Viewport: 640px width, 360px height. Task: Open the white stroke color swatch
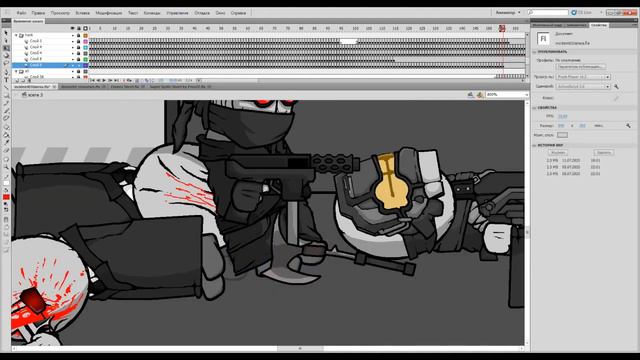(6, 183)
